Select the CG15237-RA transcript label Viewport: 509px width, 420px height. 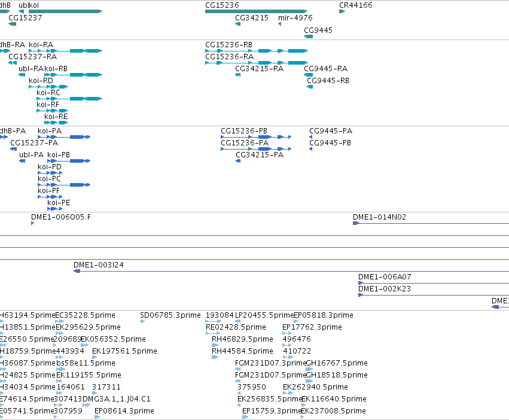33,57
